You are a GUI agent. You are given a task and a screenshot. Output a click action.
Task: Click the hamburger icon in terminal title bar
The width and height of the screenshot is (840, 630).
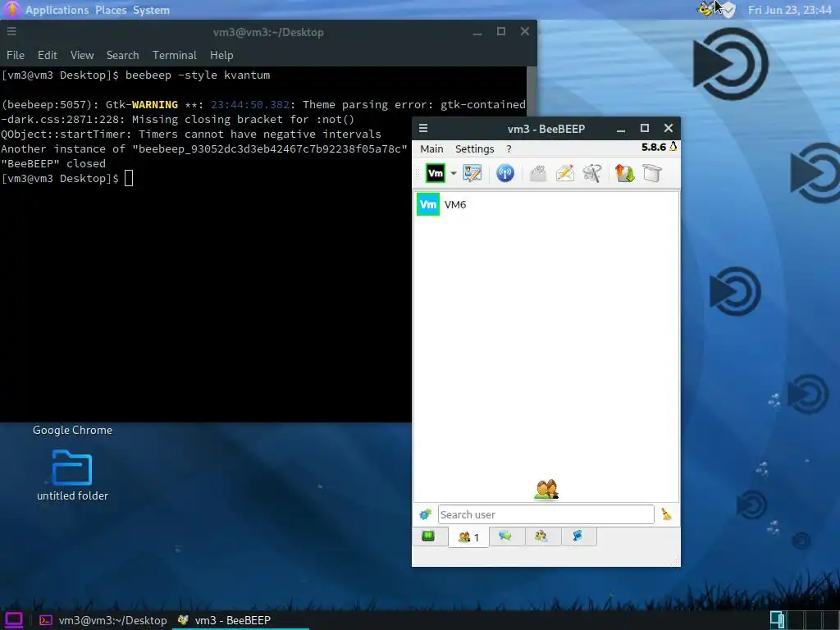tap(11, 32)
